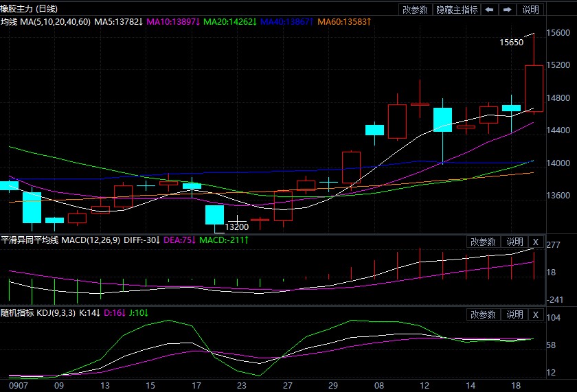Select the green MA20:14262 legend label
This screenshot has width=577, height=392.
pos(231,23)
